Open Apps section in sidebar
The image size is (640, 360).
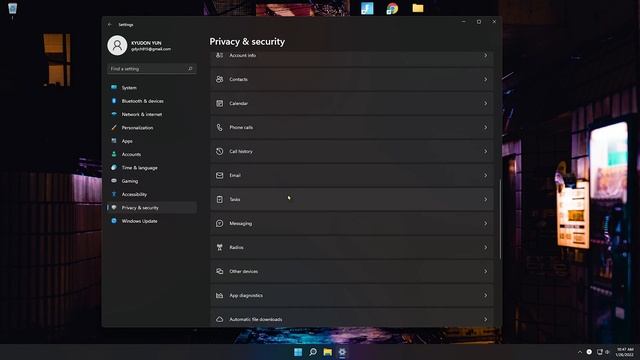click(152, 141)
